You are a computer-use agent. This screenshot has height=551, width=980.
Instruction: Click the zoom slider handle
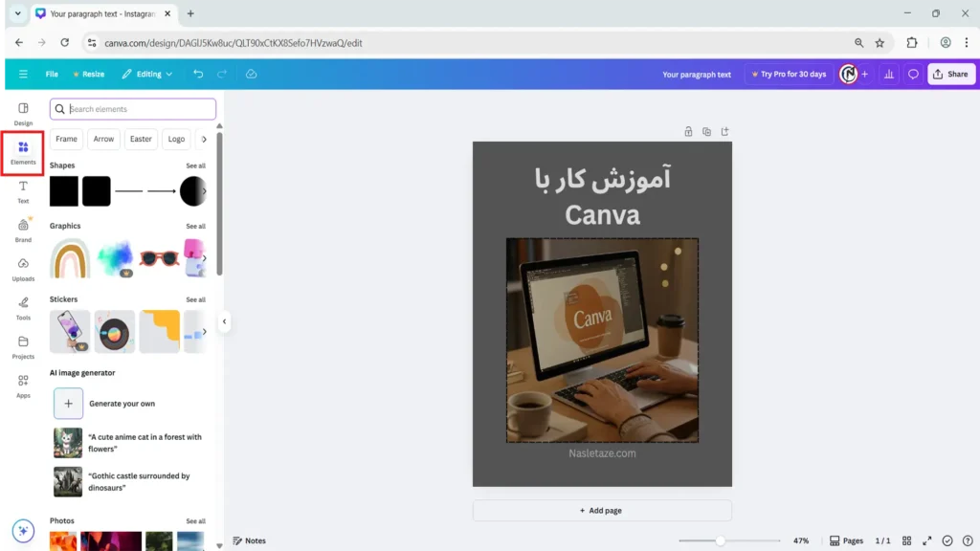point(721,540)
